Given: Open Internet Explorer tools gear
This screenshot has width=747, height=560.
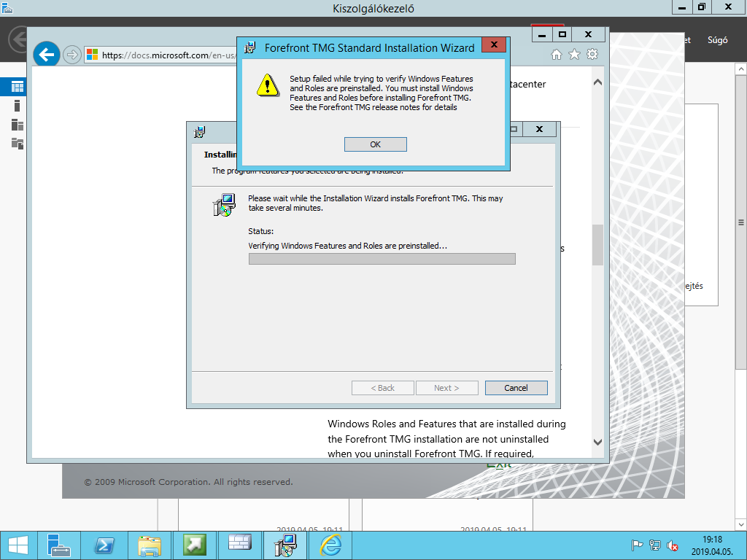Looking at the screenshot, I should [592, 54].
